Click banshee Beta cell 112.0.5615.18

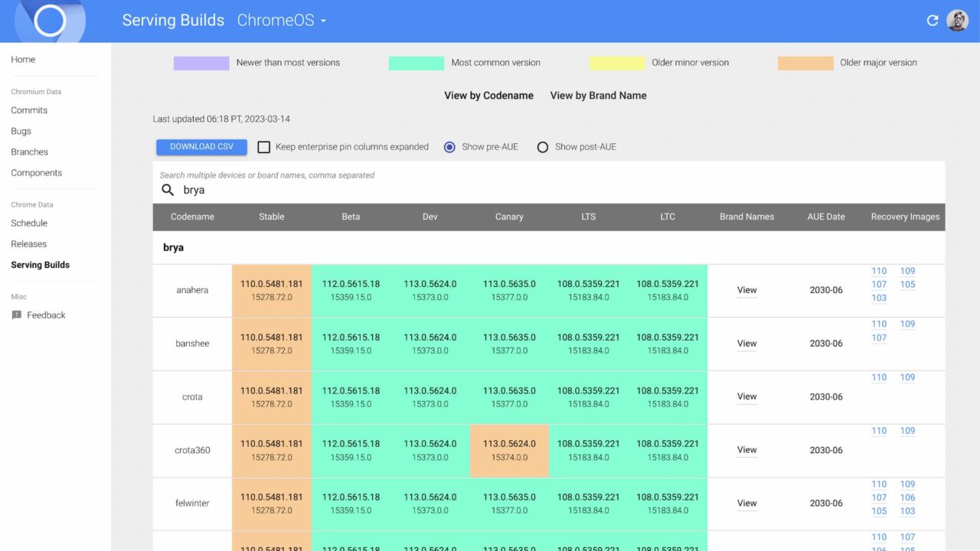pyautogui.click(x=351, y=344)
